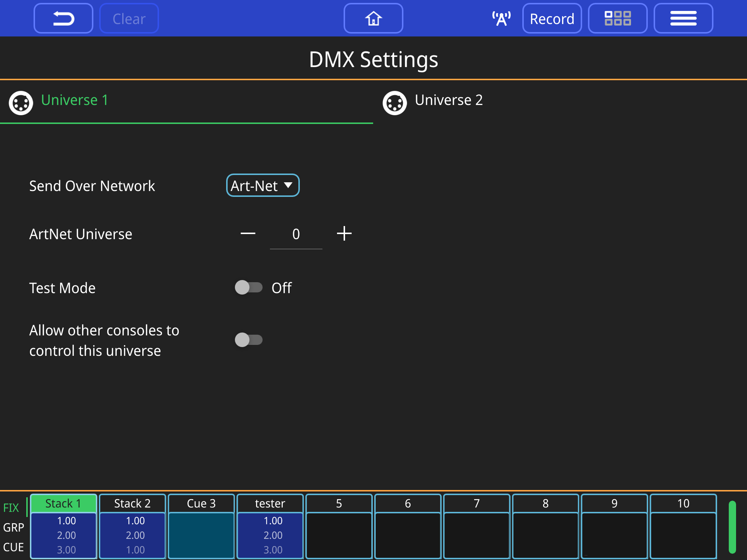Open the grid layout view

tap(618, 19)
